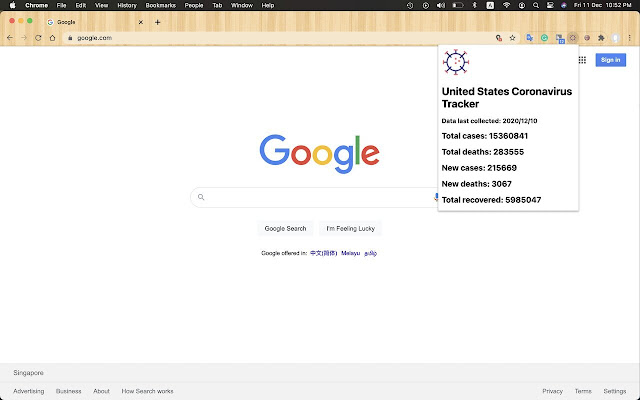Open the Edit menu
Viewport: 640px width, 400px height.
(80, 5)
